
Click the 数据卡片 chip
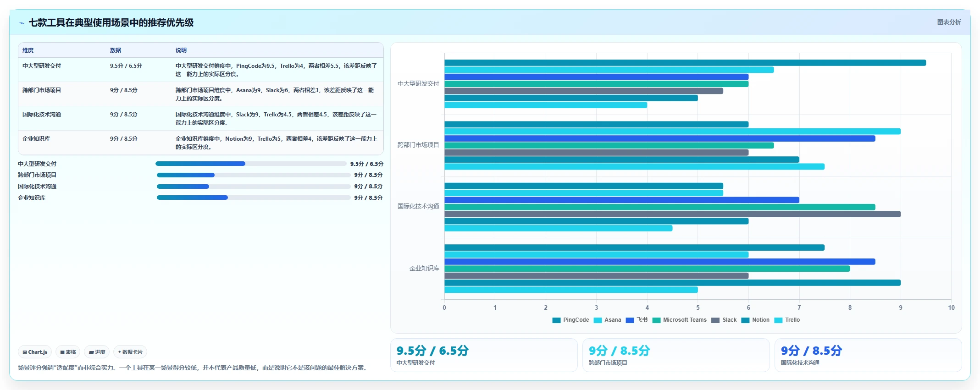pyautogui.click(x=130, y=352)
